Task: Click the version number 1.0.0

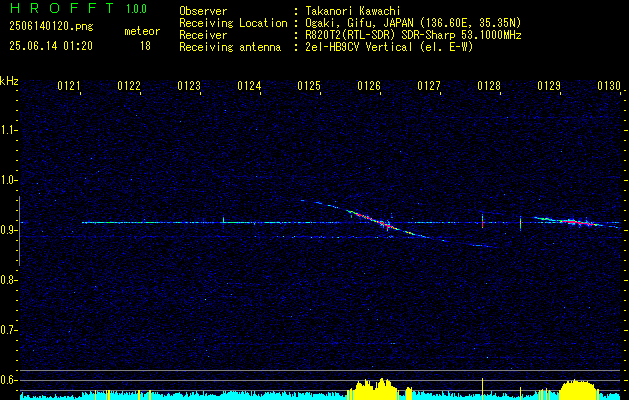Action: 136,9
